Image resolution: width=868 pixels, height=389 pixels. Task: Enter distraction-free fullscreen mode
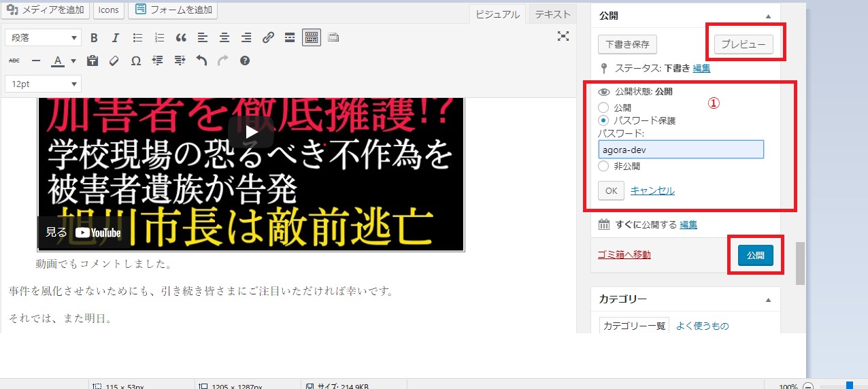point(563,37)
